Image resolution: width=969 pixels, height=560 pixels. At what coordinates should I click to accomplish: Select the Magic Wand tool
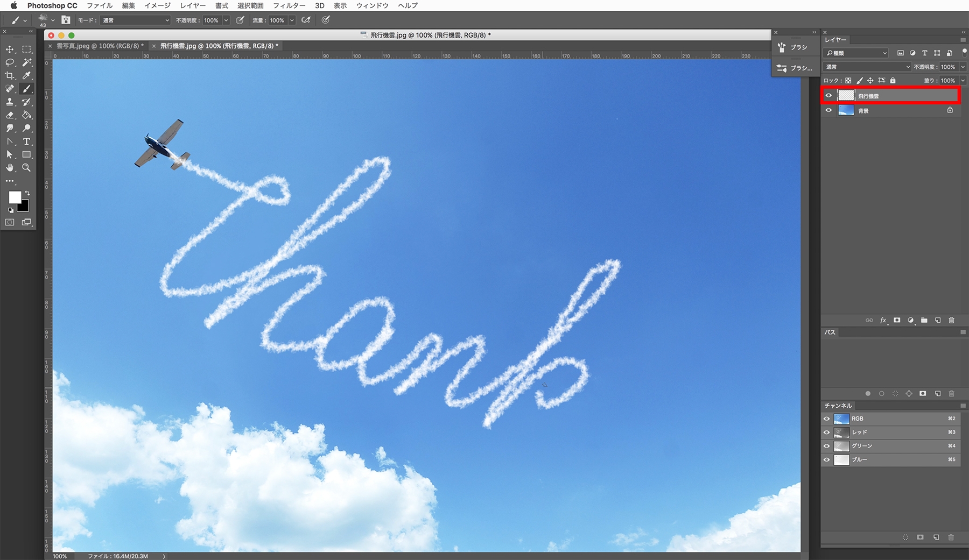click(26, 62)
